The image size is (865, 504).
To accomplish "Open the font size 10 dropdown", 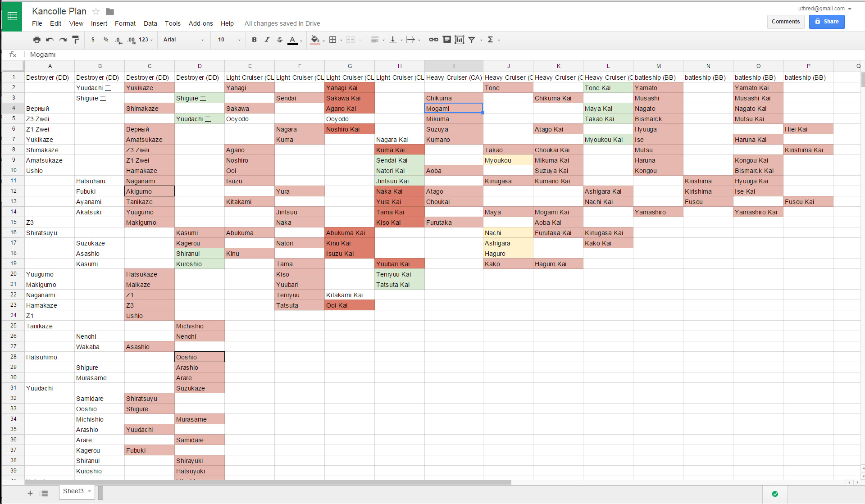I will click(x=229, y=40).
